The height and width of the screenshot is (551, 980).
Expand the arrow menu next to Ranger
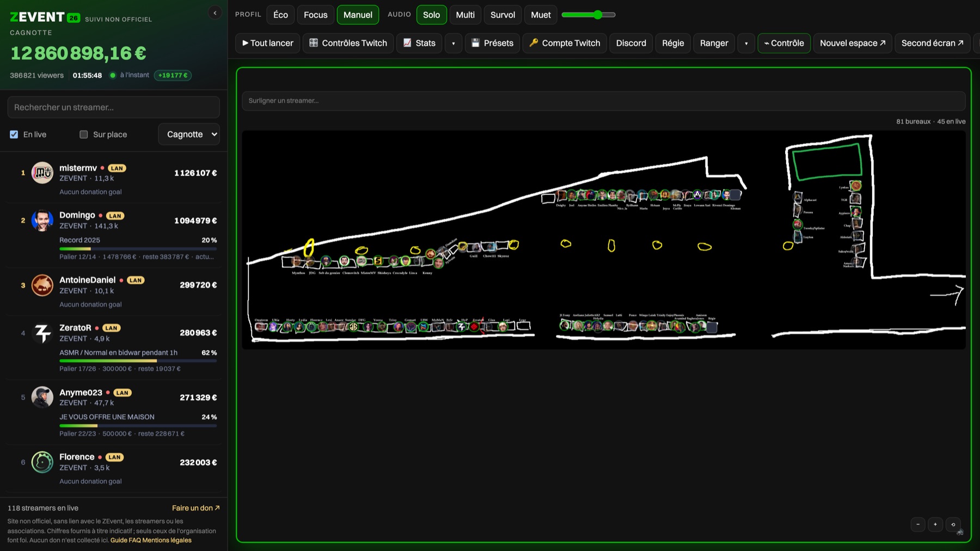[746, 43]
